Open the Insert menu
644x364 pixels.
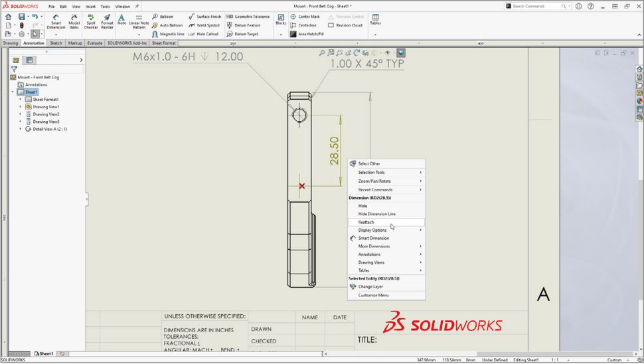point(90,7)
